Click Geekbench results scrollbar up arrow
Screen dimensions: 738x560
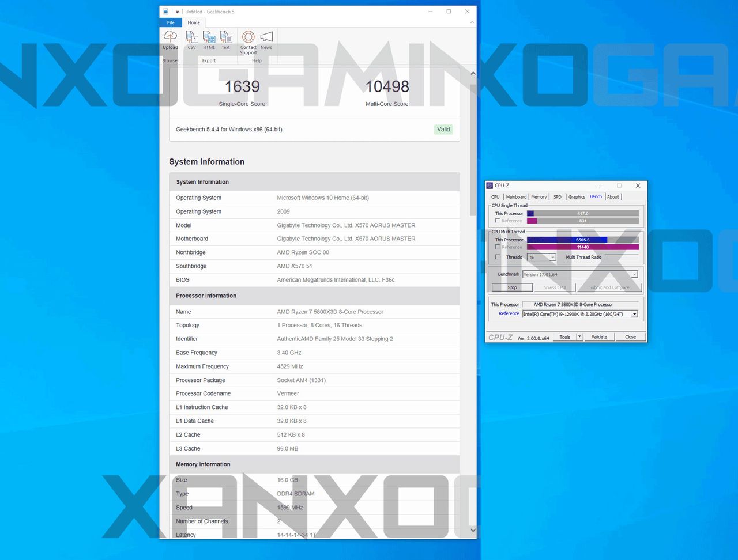click(473, 73)
